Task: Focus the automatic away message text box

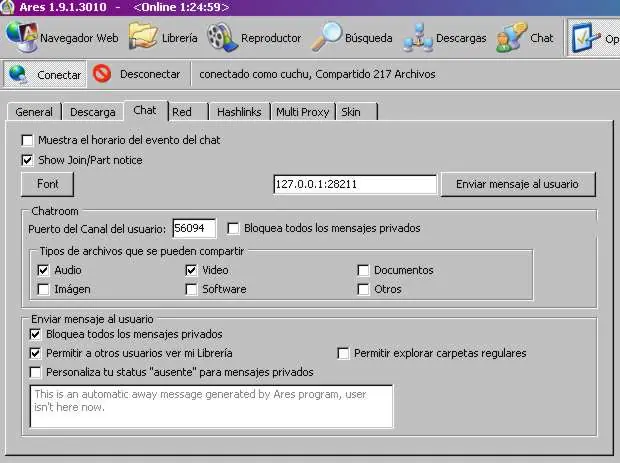Action: point(212,406)
